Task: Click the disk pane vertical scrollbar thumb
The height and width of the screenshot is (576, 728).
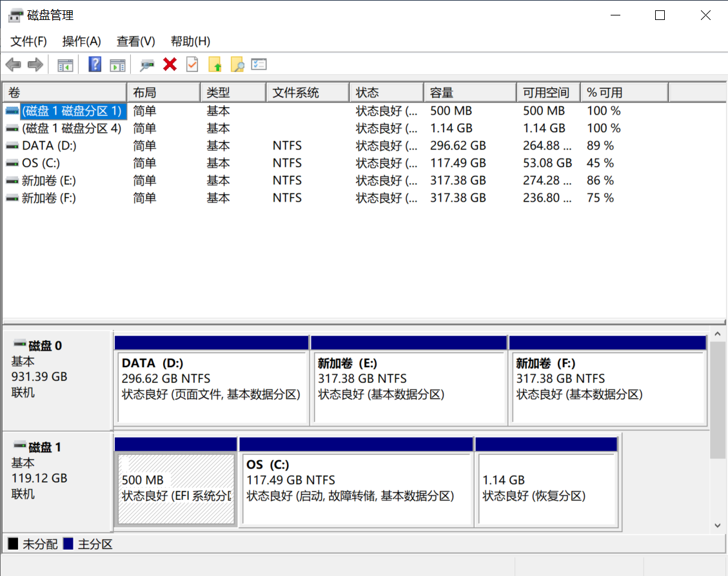Action: [717, 399]
